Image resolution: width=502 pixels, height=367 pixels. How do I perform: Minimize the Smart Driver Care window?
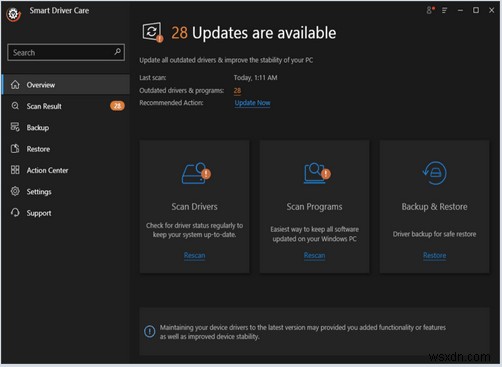point(460,11)
